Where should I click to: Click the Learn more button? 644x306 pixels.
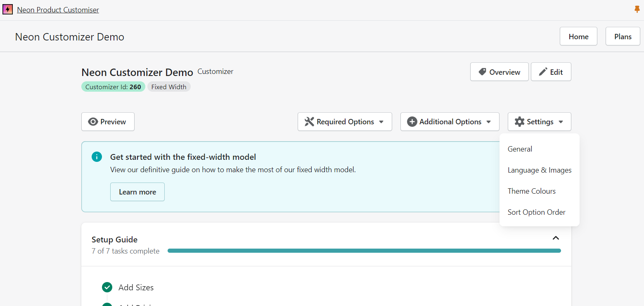point(137,192)
